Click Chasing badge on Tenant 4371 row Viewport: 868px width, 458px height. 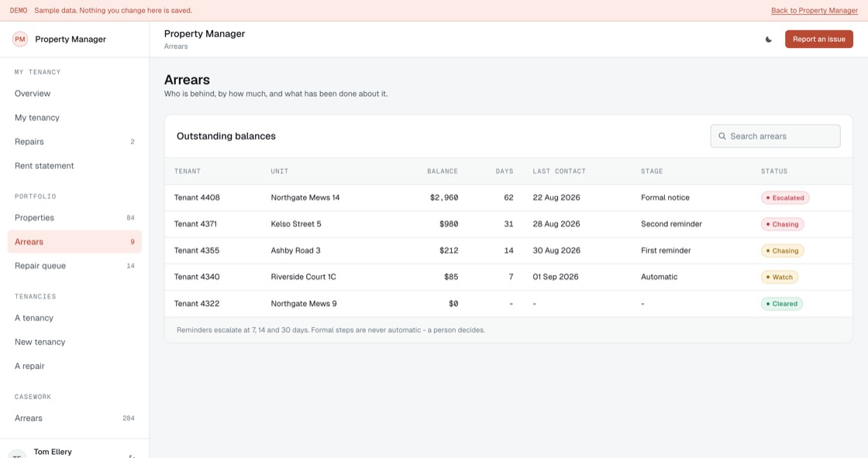coord(782,224)
